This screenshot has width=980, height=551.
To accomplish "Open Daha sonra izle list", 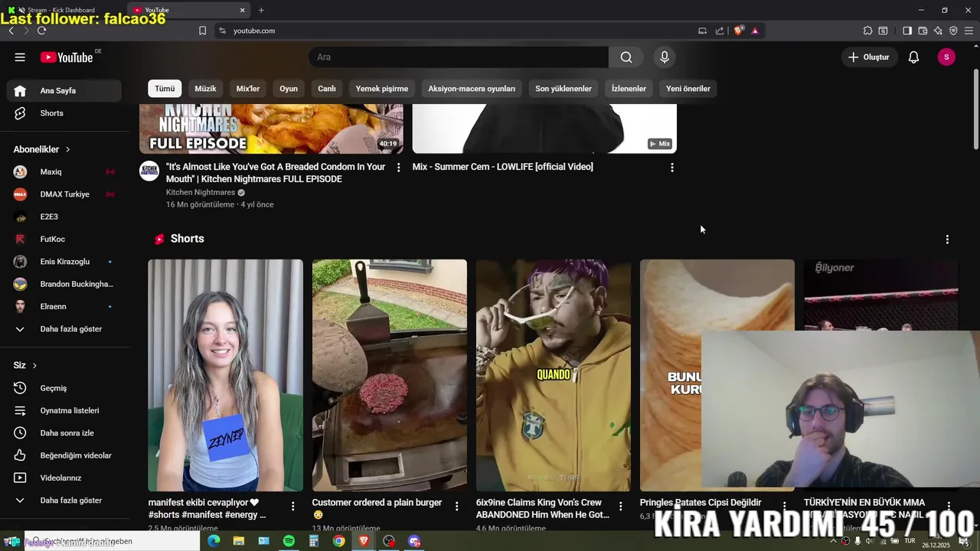I will [64, 433].
